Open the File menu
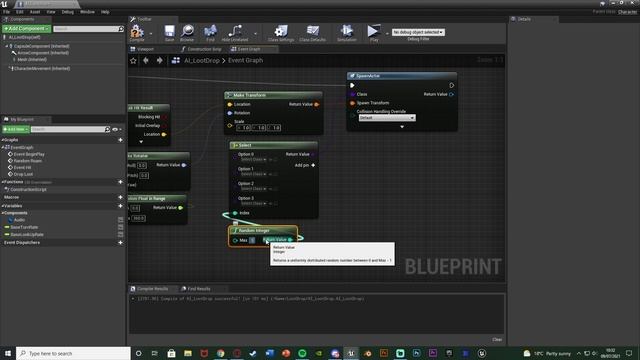The height and width of the screenshot is (360, 640). (x=7, y=12)
